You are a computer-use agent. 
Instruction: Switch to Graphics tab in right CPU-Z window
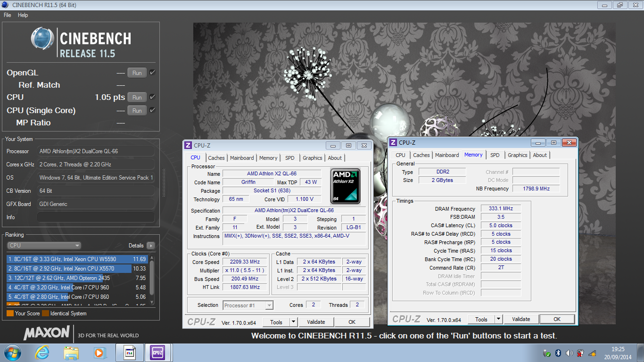[518, 155]
